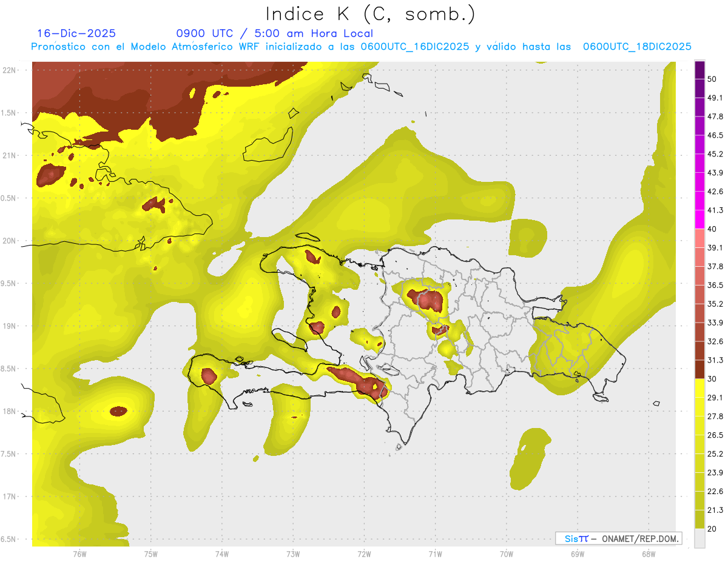Click the legend value "25.2"

(715, 454)
